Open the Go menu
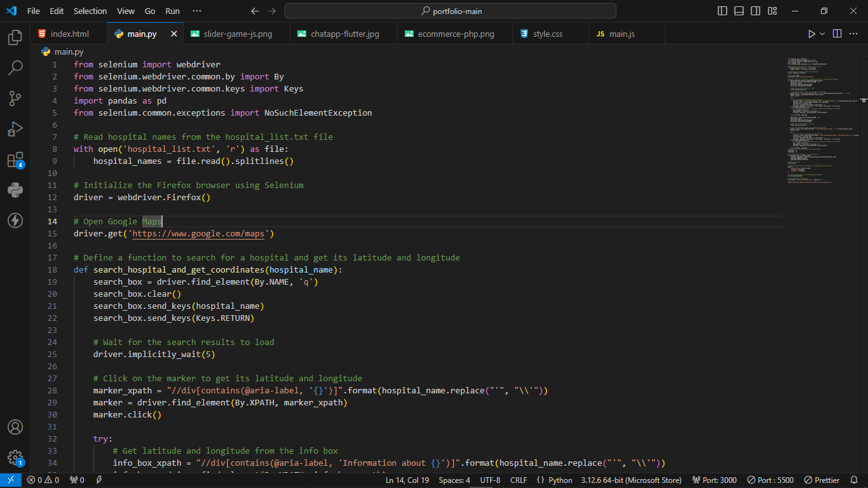 pyautogui.click(x=150, y=11)
